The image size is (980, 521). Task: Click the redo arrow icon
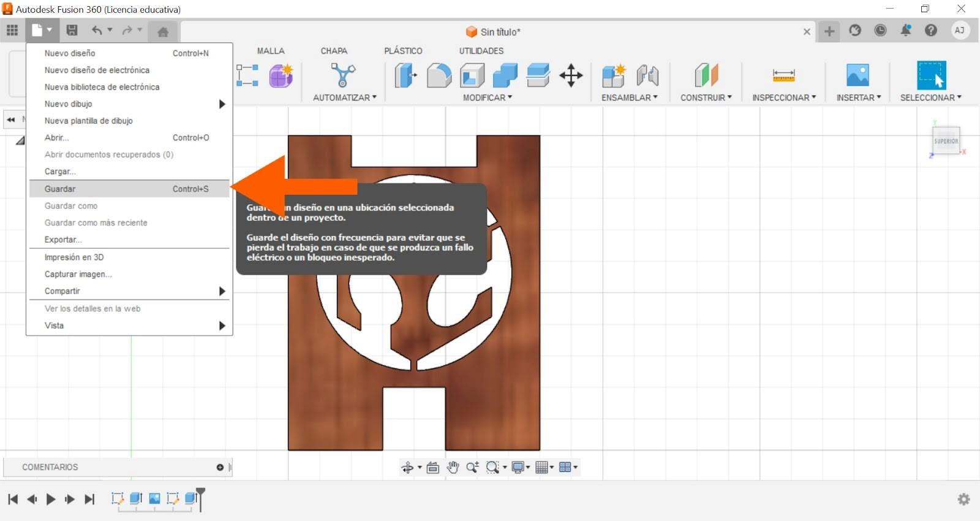[x=127, y=30]
